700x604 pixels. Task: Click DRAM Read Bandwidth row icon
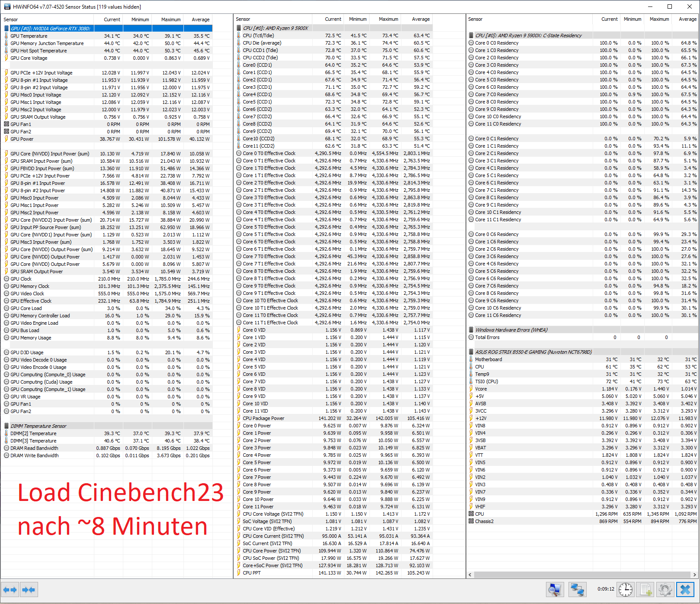pyautogui.click(x=6, y=448)
